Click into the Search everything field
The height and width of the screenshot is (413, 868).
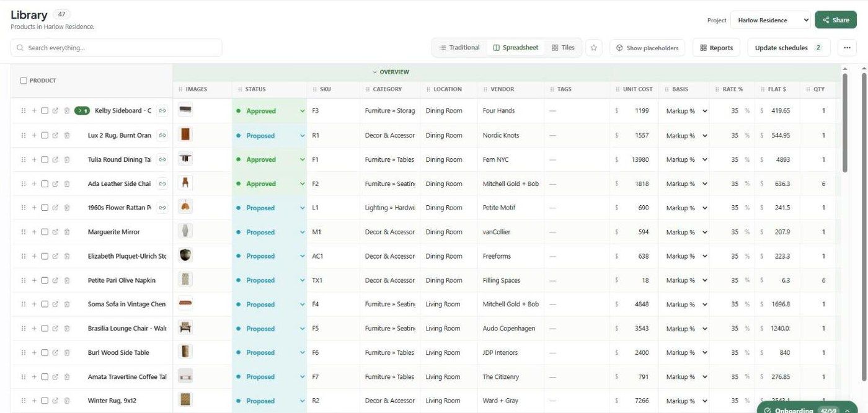tap(117, 48)
